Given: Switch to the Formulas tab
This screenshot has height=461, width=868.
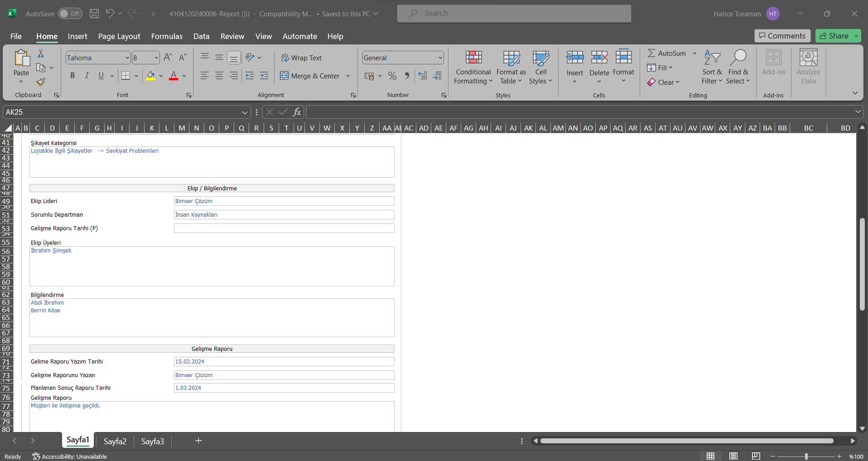Looking at the screenshot, I should [167, 36].
